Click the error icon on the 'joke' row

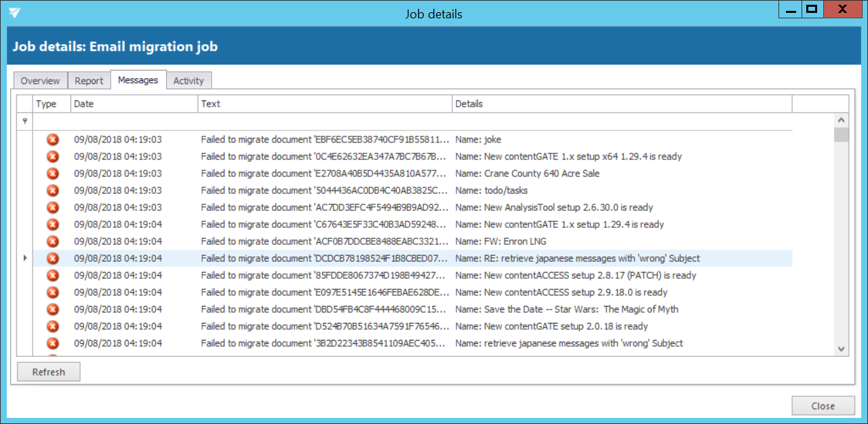[x=52, y=140]
